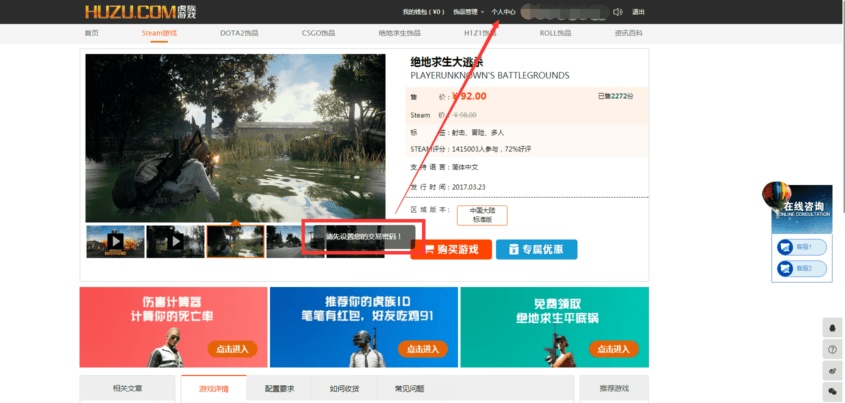This screenshot has height=403, width=845.
Task: Select the 中国大陆 标准版 region version
Action: point(482,216)
